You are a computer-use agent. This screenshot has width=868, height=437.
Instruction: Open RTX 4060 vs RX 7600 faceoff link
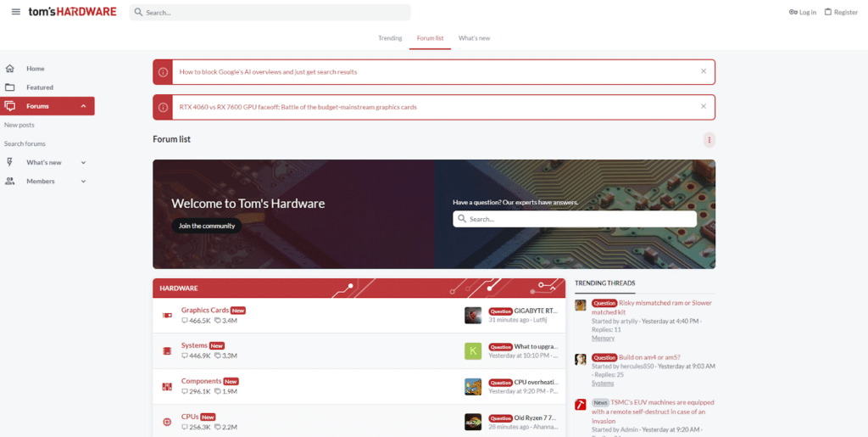(x=298, y=107)
